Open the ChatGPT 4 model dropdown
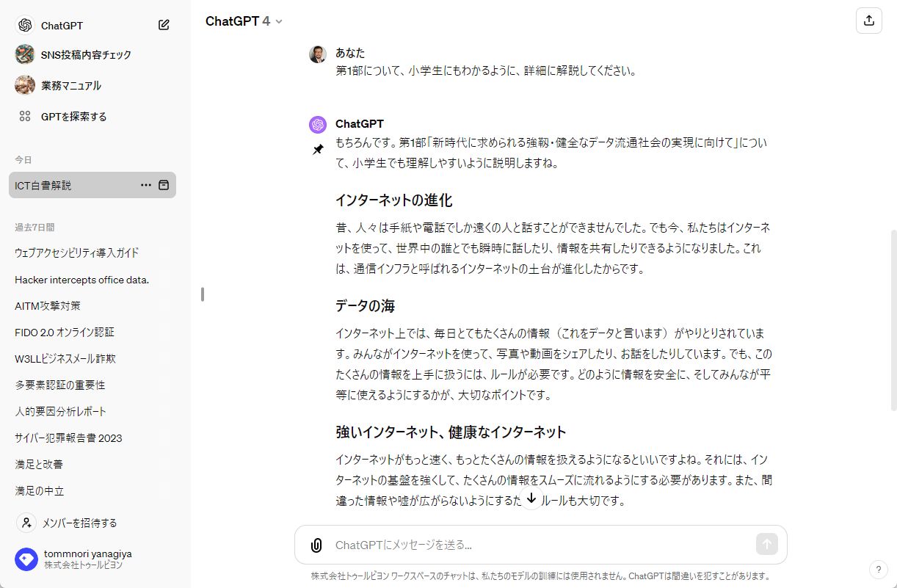897x588 pixels. coord(244,21)
